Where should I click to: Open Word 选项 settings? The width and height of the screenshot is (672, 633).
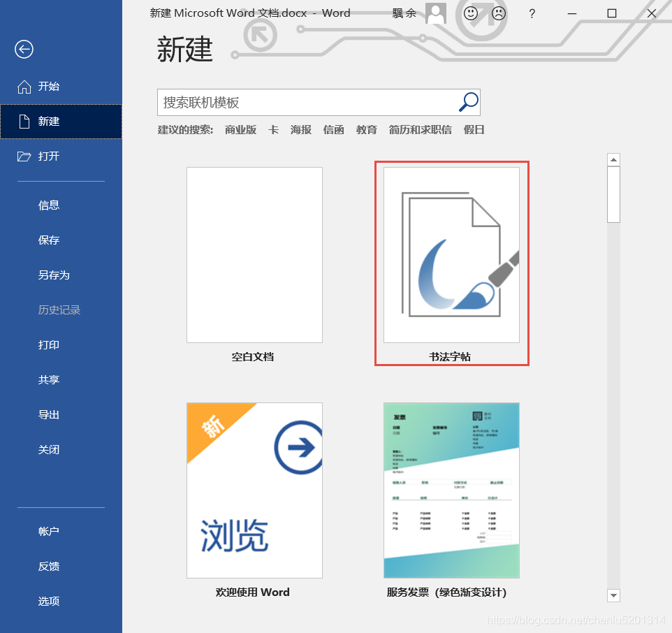click(x=61, y=602)
